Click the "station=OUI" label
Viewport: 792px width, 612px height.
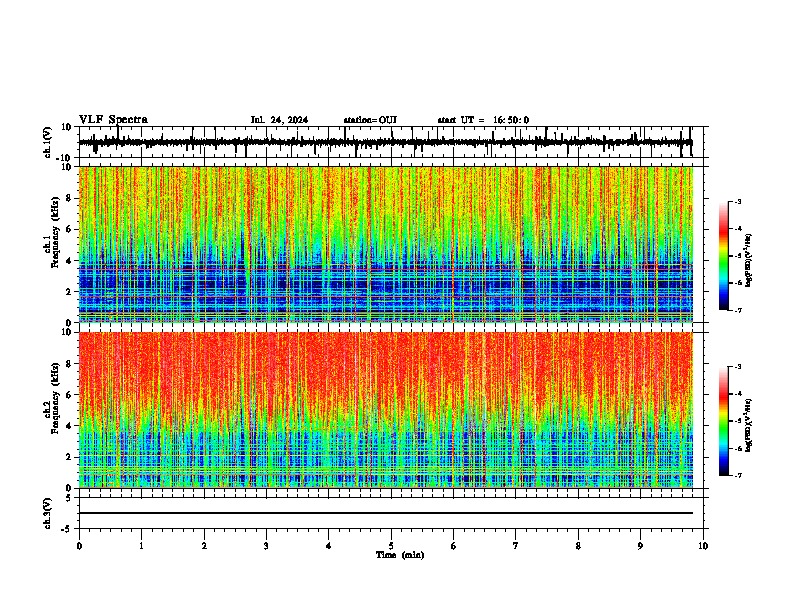(x=370, y=120)
